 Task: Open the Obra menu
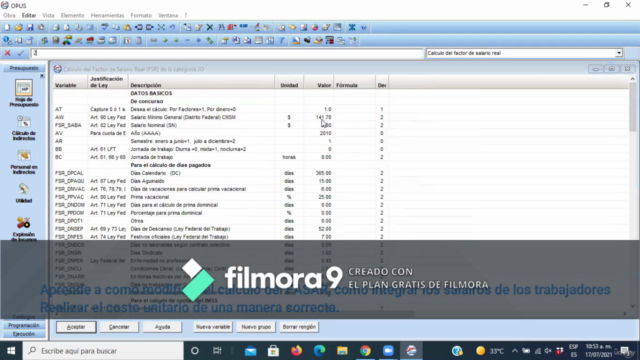coord(9,16)
